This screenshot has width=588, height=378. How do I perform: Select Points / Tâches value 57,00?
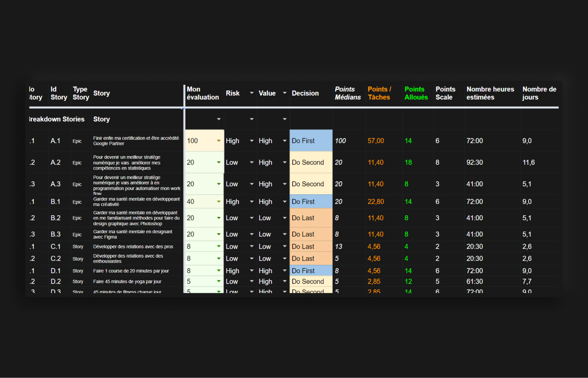tap(376, 141)
